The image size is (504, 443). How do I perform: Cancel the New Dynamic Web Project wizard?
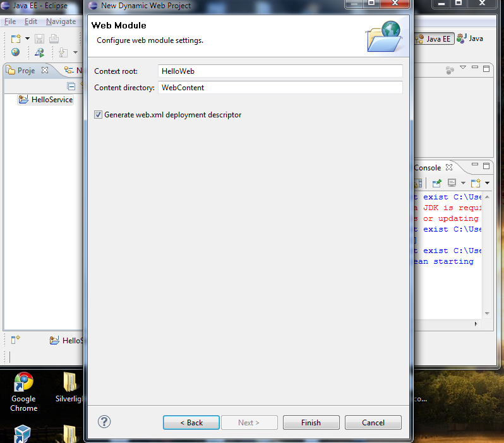[x=373, y=422]
